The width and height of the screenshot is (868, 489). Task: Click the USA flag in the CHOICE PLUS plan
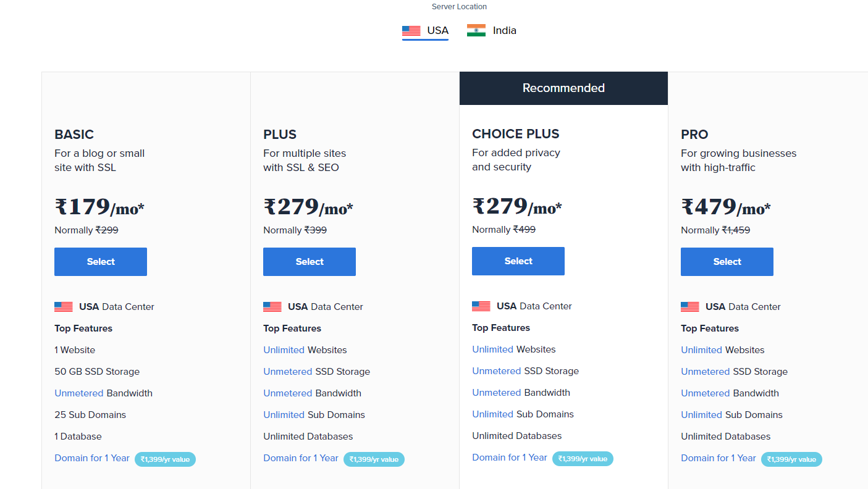pyautogui.click(x=481, y=306)
